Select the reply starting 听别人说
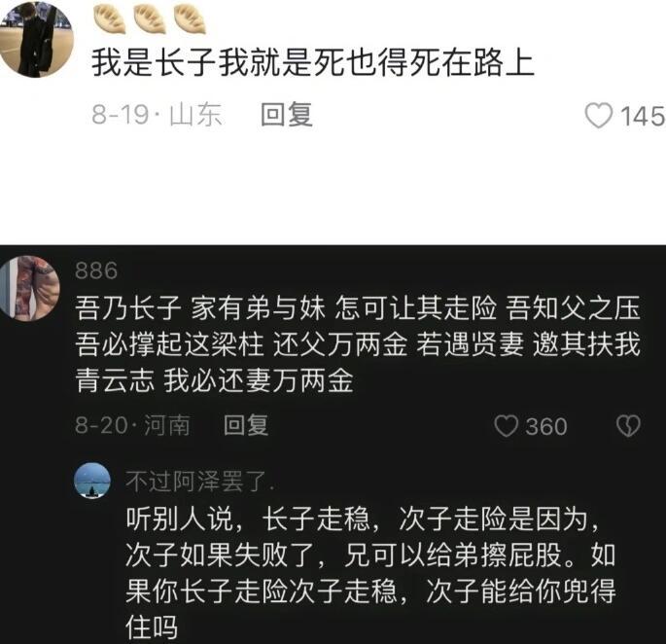666x644 pixels. tap(370, 573)
